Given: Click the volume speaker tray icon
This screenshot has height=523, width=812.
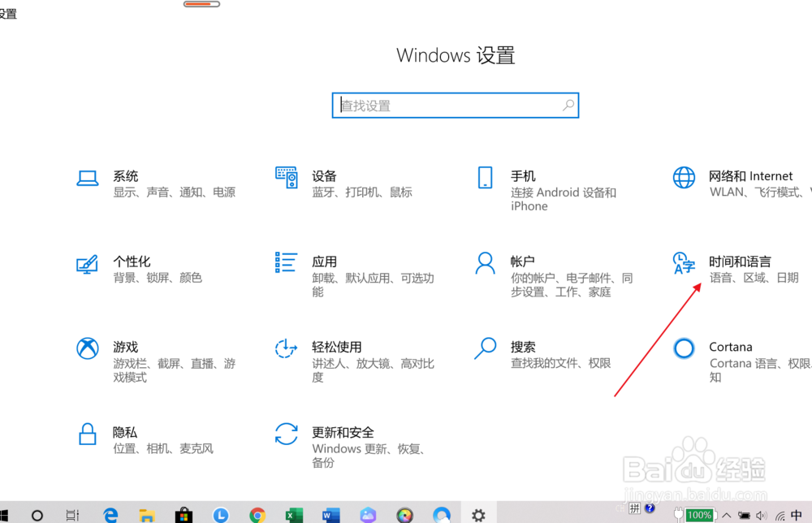Looking at the screenshot, I should [x=761, y=515].
